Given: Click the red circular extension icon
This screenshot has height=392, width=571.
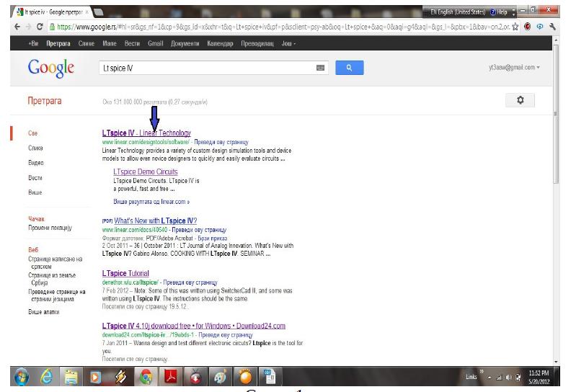Looking at the screenshot, I should click(x=527, y=27).
